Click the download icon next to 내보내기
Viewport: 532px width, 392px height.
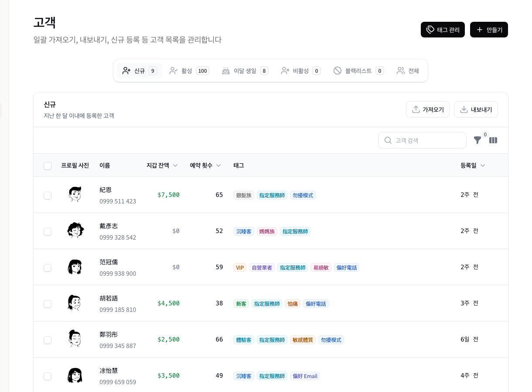click(x=464, y=109)
